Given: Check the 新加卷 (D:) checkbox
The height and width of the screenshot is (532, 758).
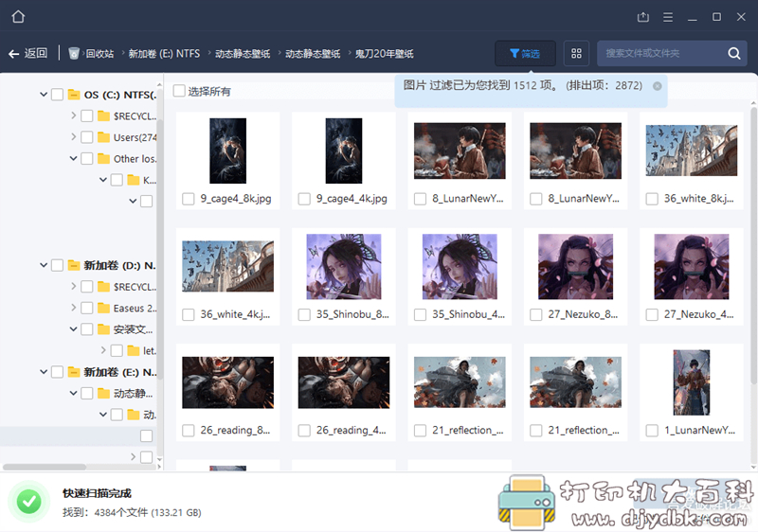Looking at the screenshot, I should coord(57,265).
